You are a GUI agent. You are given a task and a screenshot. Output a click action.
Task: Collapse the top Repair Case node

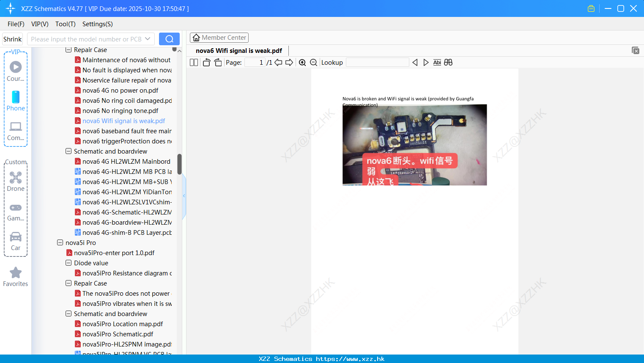coord(69,50)
